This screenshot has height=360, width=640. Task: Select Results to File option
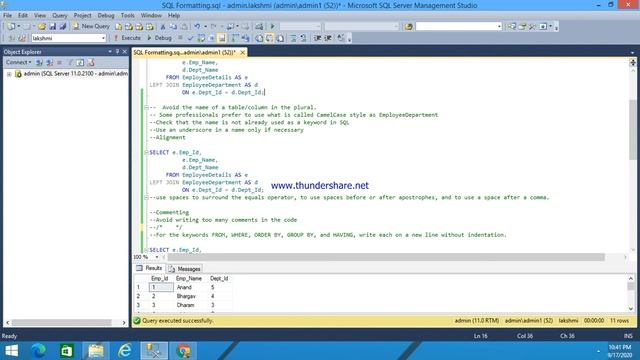(280, 38)
